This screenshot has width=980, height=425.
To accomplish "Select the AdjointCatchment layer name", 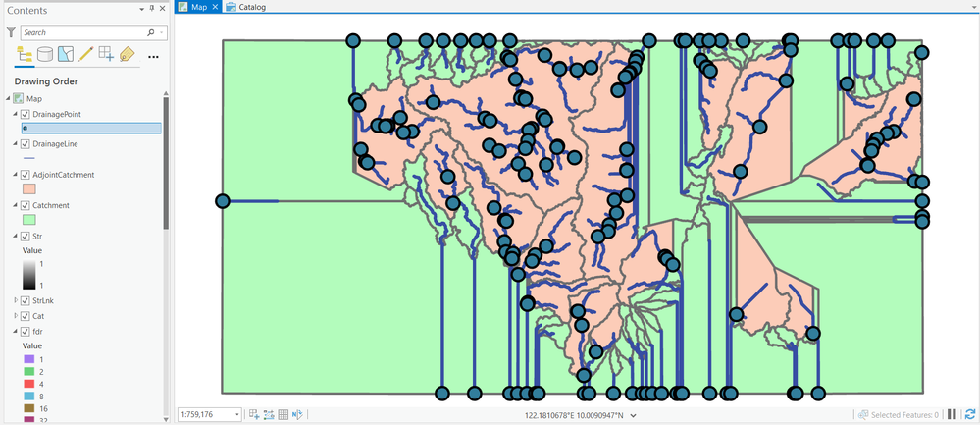I will coord(63,175).
